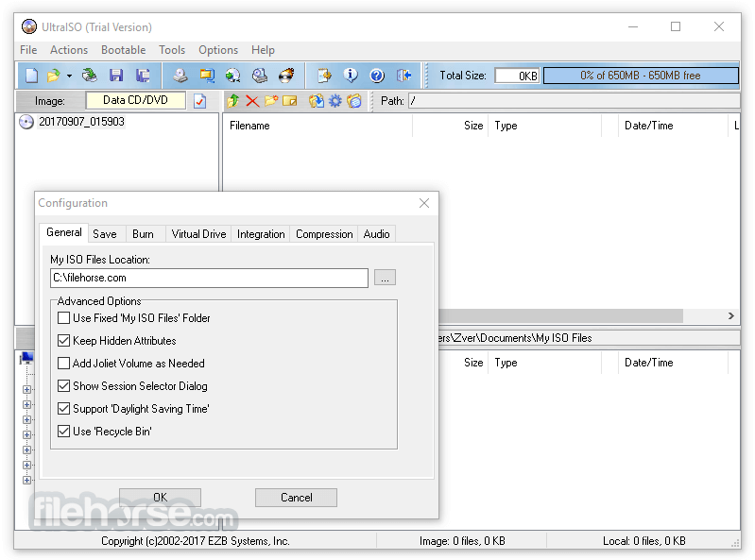The image size is (755, 560).
Task: Open the Actions menu
Action: coord(69,50)
